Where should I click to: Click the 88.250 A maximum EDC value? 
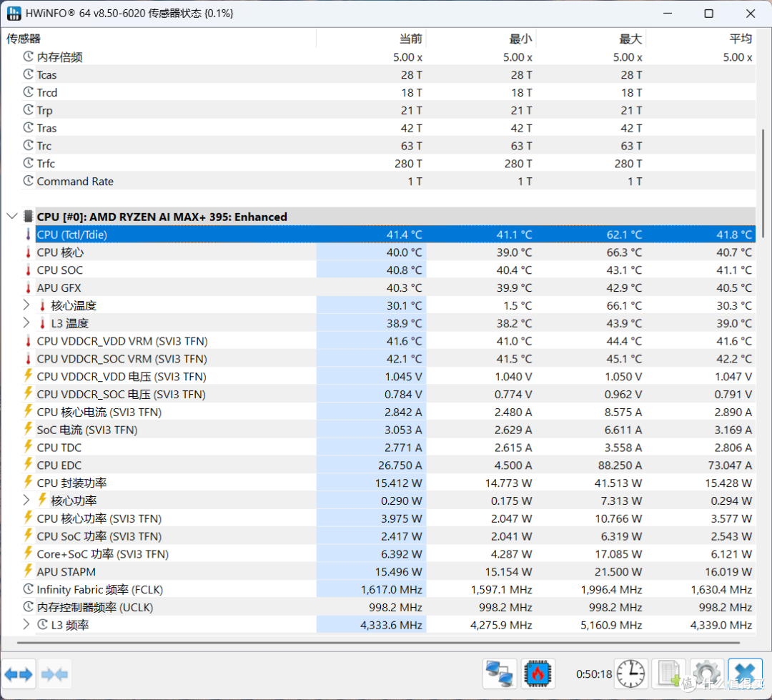coord(619,465)
